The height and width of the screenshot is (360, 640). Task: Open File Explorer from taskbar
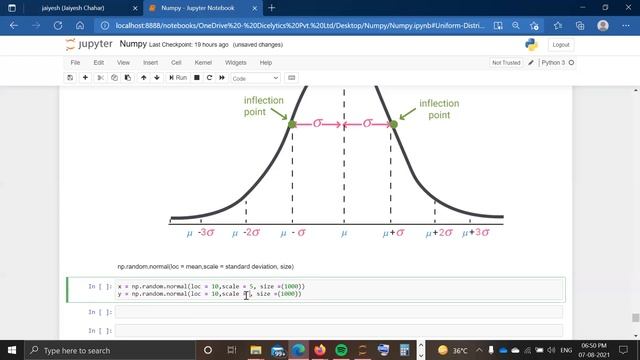(x=256, y=350)
